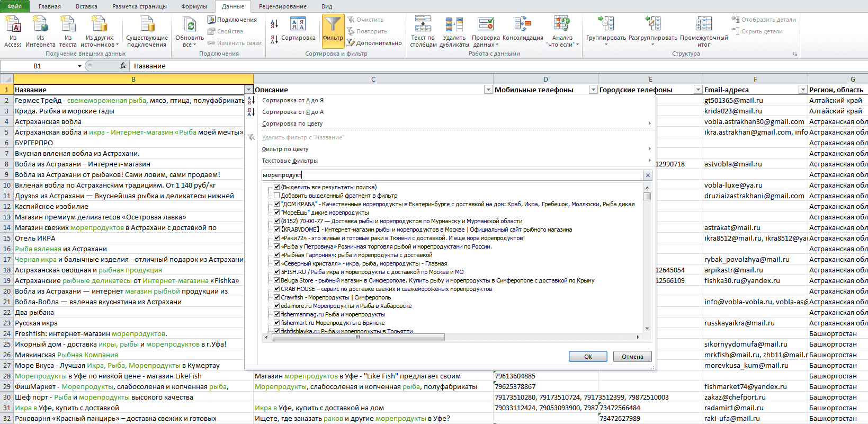Uncheck 'МореЕшь дикие морепродукты' item
The width and height of the screenshot is (868, 424).
(276, 213)
